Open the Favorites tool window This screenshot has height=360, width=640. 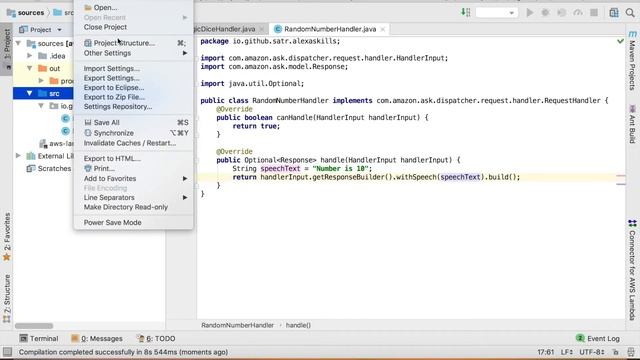(x=7, y=237)
